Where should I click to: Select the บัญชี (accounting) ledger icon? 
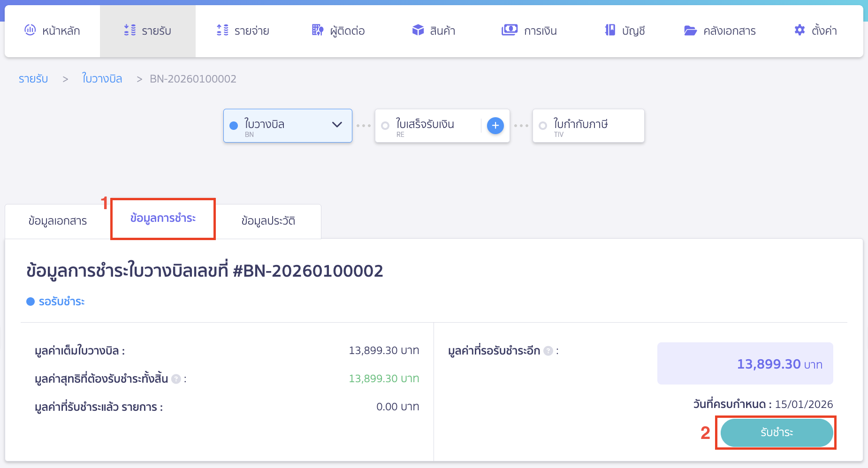(x=609, y=30)
